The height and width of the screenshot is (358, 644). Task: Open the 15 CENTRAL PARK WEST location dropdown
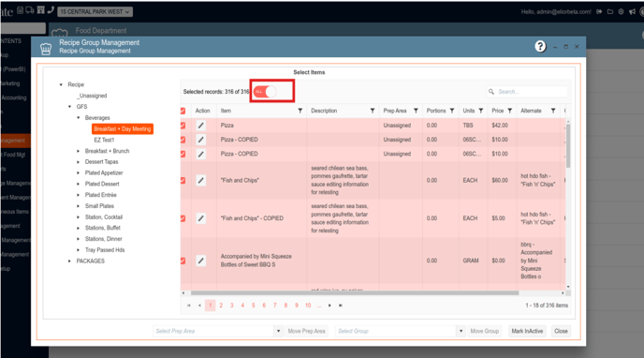click(x=95, y=12)
